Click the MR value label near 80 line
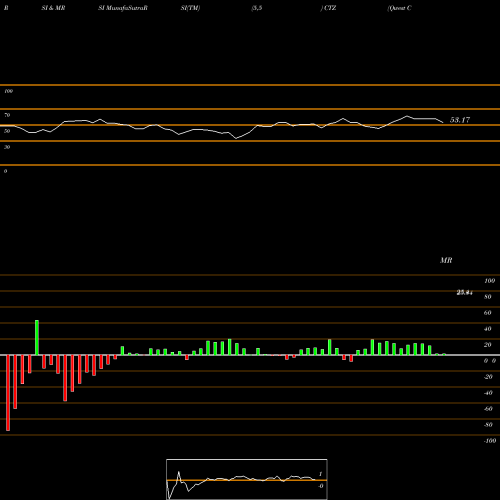The width and height of the screenshot is (500, 500). [x=464, y=293]
